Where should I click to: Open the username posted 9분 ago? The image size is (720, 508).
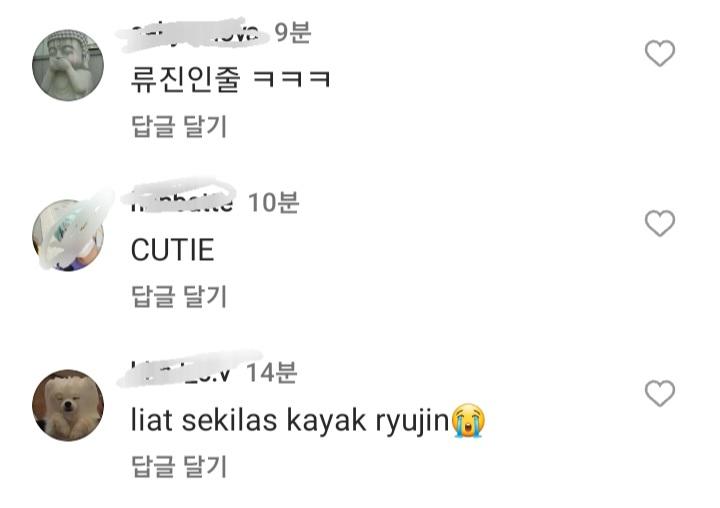click(x=195, y=34)
